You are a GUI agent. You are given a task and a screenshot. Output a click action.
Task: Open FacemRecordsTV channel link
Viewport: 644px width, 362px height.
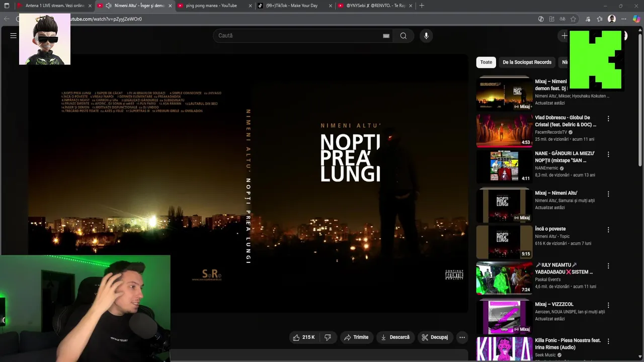tap(551, 132)
